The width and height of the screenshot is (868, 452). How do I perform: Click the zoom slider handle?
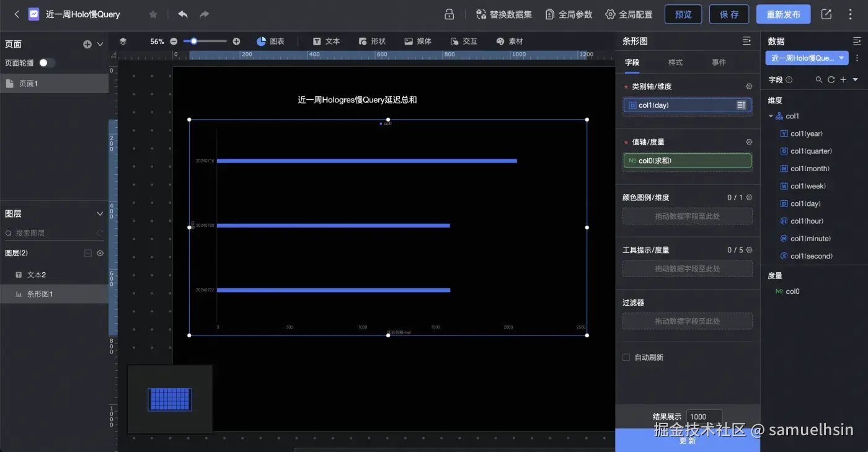[x=194, y=41]
